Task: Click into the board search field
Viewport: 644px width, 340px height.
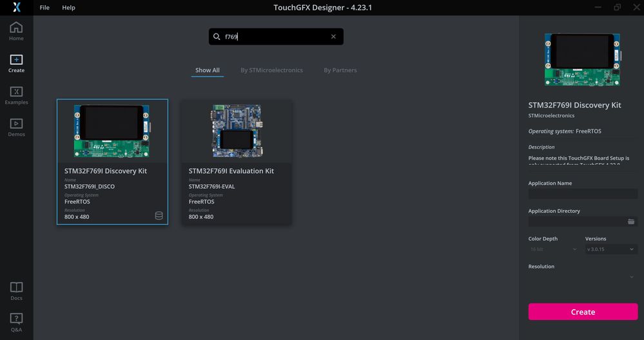Action: click(276, 37)
